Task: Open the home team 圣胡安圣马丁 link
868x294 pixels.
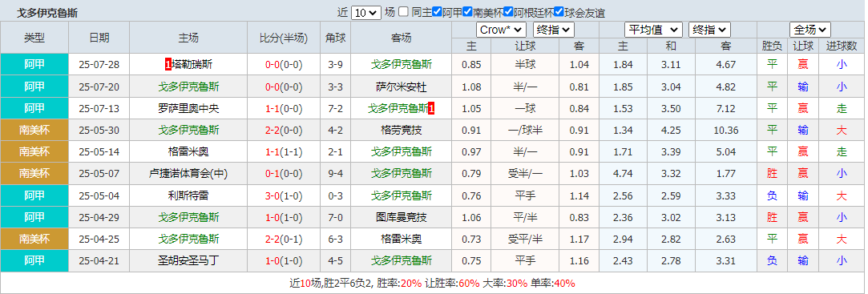Action: (x=188, y=260)
